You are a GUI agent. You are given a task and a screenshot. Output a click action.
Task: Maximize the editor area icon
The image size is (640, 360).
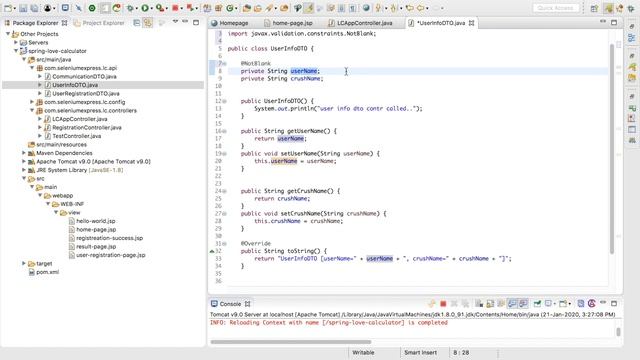[614, 22]
